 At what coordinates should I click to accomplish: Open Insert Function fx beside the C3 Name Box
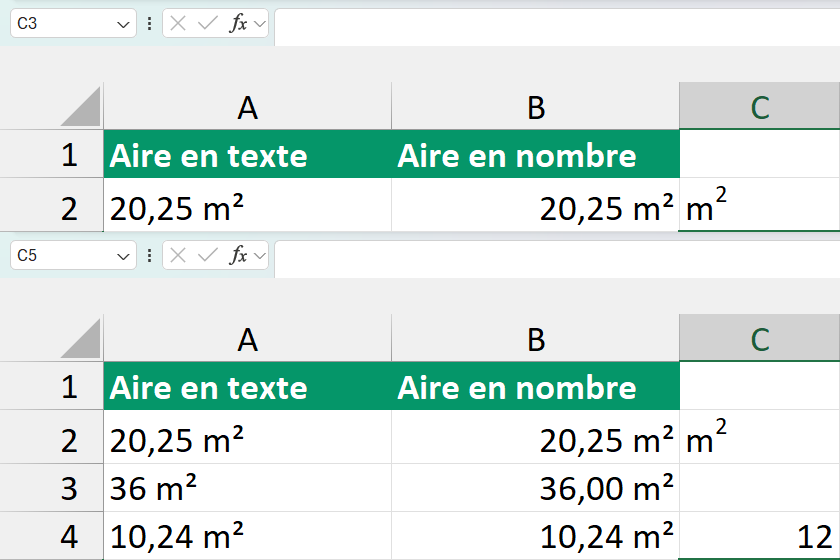tap(238, 24)
